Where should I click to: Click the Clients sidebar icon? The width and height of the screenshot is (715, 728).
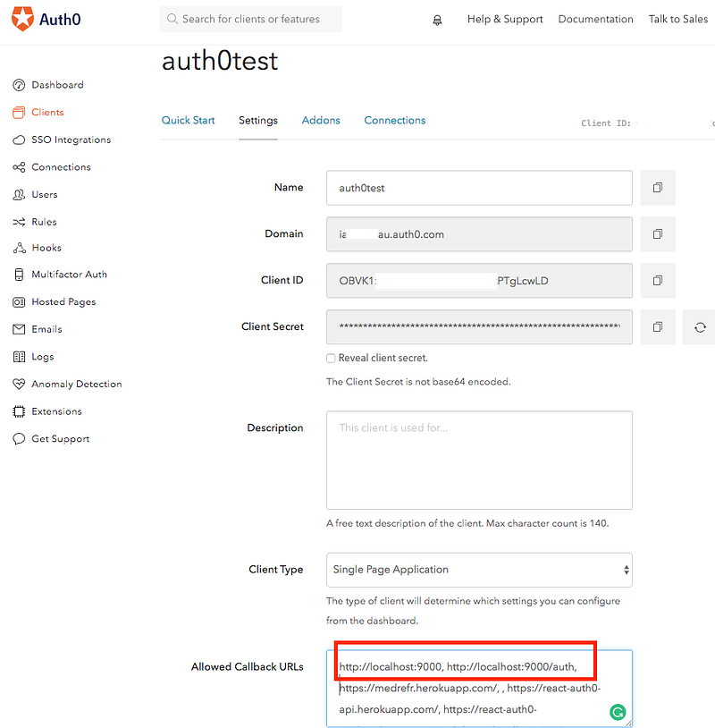click(x=19, y=113)
